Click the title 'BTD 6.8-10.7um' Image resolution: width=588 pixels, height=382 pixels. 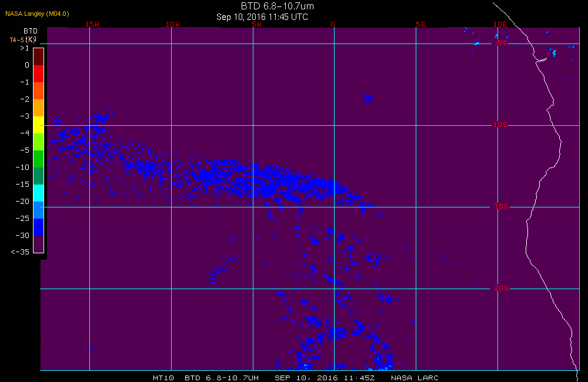[277, 6]
